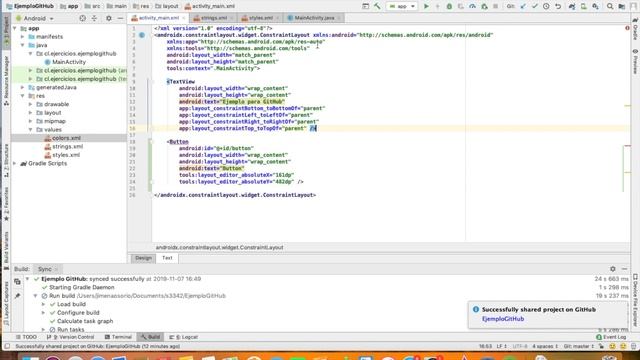The height and width of the screenshot is (360, 640).
Task: Revert changes with the undo arrow icon
Action: [x=558, y=6]
